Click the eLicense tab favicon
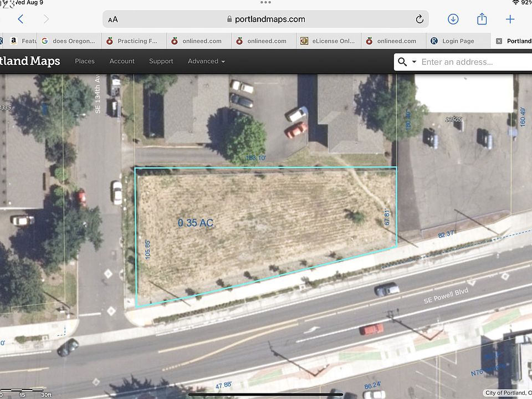The image size is (532, 399). 304,41
